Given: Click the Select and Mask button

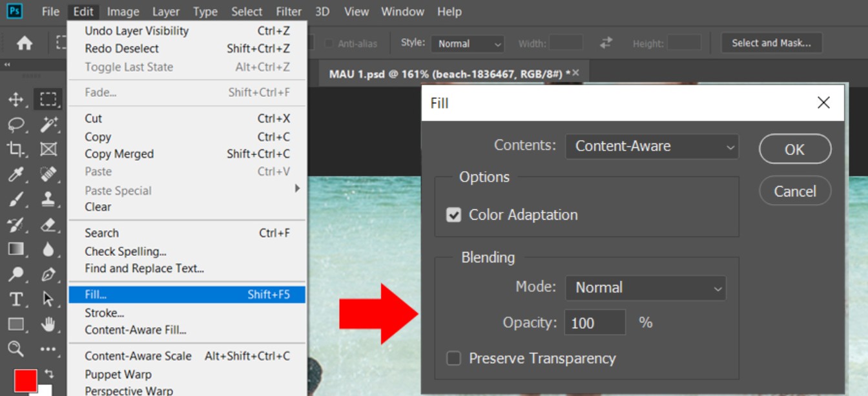Looking at the screenshot, I should [x=771, y=43].
